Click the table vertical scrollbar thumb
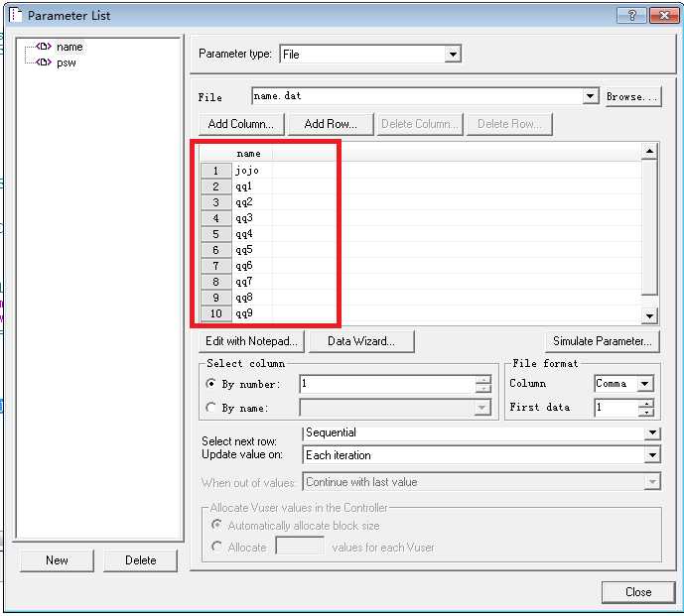This screenshot has width=684, height=616. tap(649, 227)
